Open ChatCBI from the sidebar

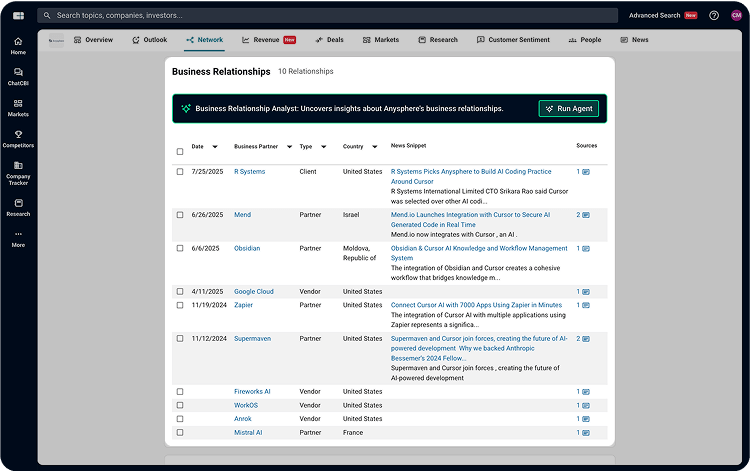coord(18,76)
